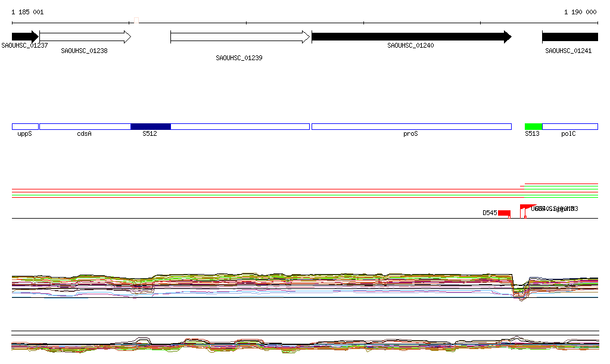Select the dark blue S512 segment

pos(150,126)
